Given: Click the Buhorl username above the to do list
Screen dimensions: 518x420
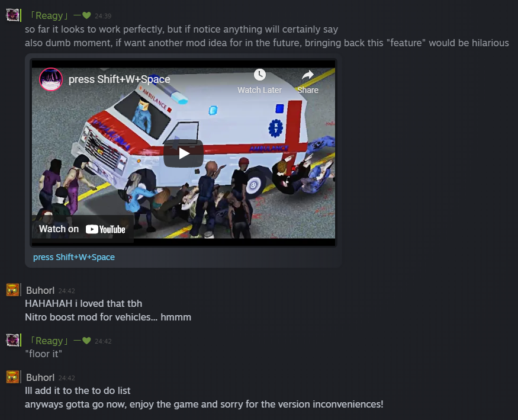Looking at the screenshot, I should pyautogui.click(x=40, y=377).
